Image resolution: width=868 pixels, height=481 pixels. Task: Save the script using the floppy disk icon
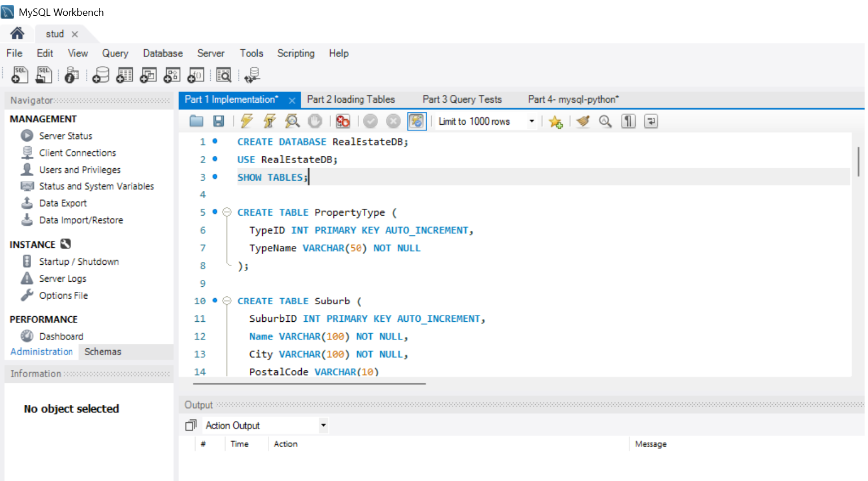click(219, 121)
